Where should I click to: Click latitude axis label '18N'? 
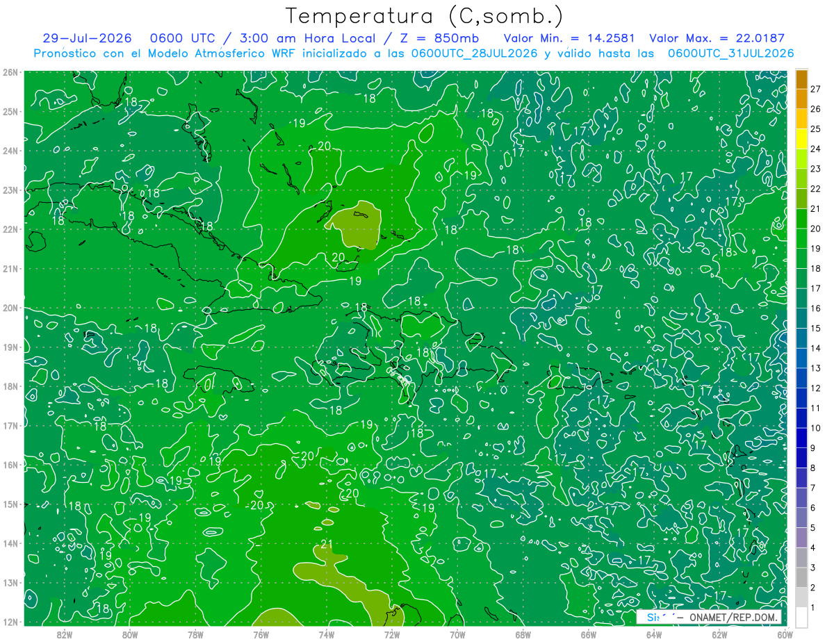click(x=10, y=386)
